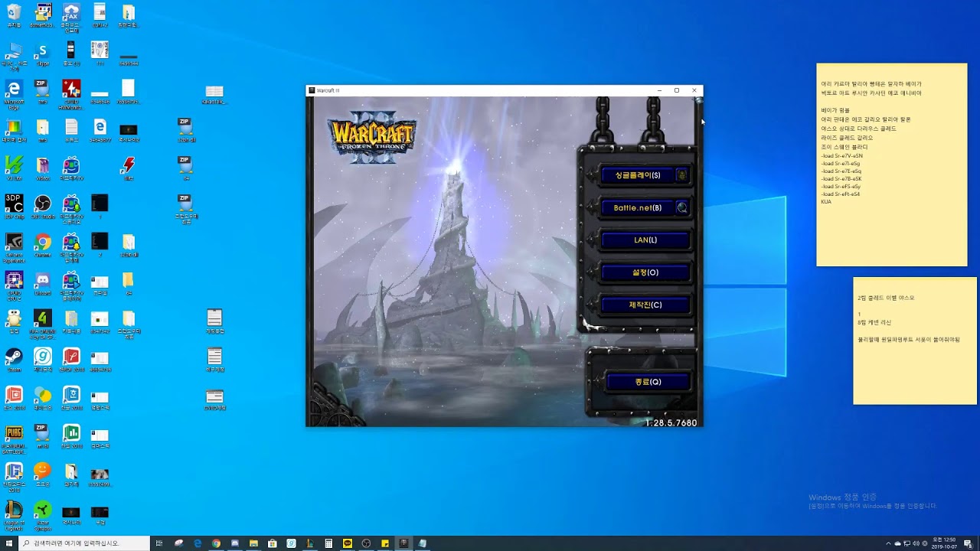Open the This PC shortcut icon

pyautogui.click(x=14, y=56)
